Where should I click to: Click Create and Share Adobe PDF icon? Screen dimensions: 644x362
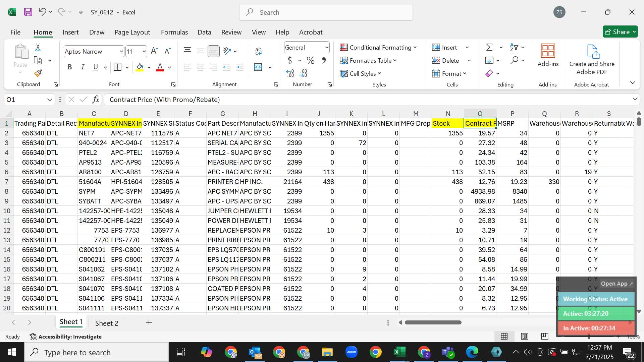pos(592,60)
